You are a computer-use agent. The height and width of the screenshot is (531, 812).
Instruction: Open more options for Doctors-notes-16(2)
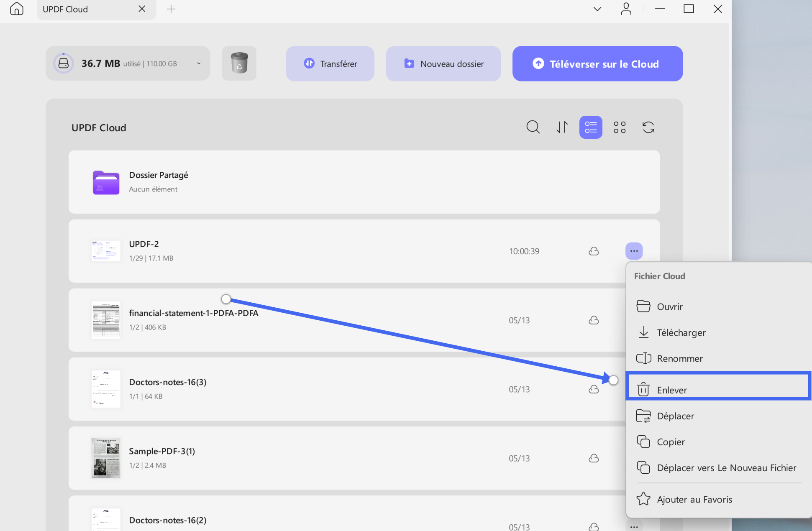(x=634, y=526)
